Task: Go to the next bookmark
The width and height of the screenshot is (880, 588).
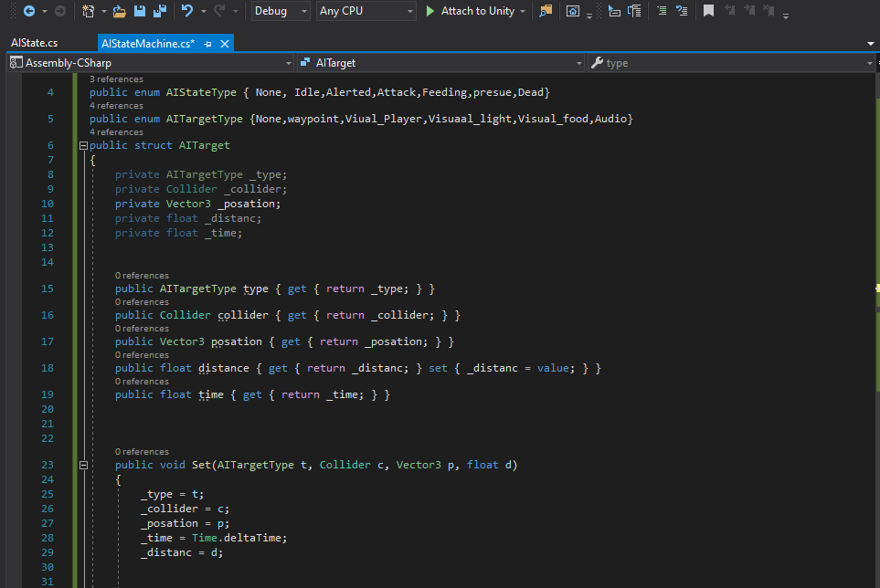Action: (749, 11)
